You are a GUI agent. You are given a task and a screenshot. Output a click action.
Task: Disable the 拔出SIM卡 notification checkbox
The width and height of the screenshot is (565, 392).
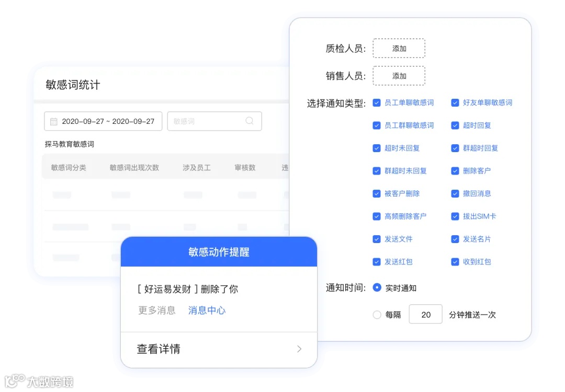tap(455, 216)
